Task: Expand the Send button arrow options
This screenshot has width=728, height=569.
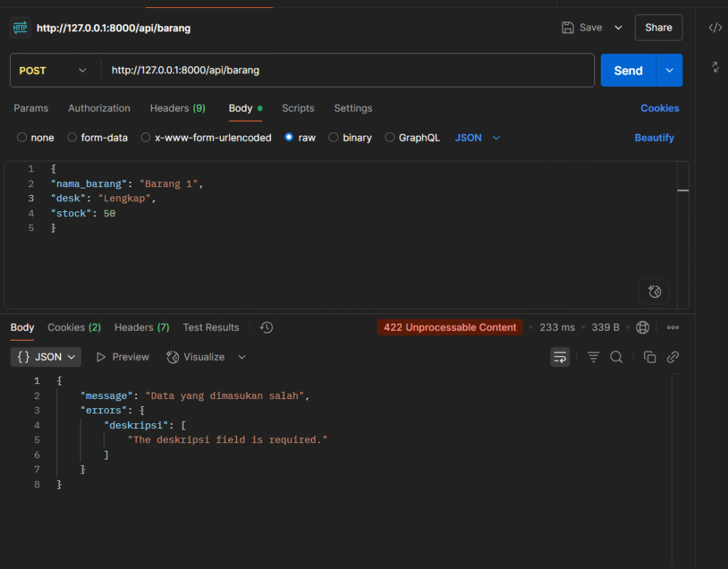Action: (669, 70)
